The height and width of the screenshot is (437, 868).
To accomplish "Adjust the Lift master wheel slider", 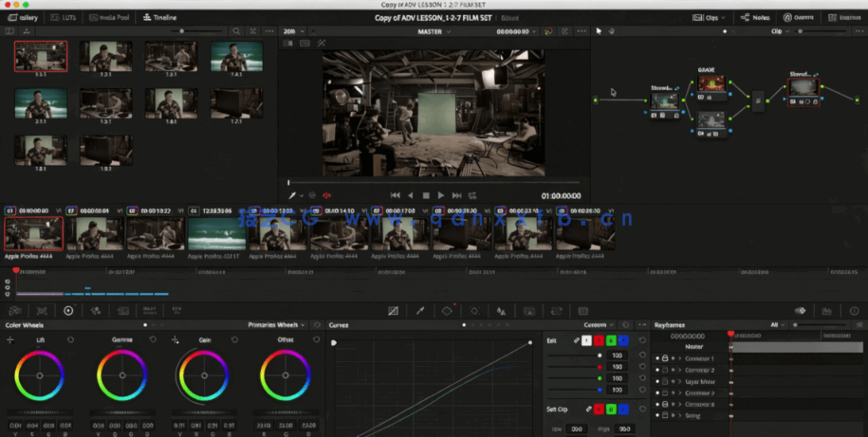I will click(39, 412).
